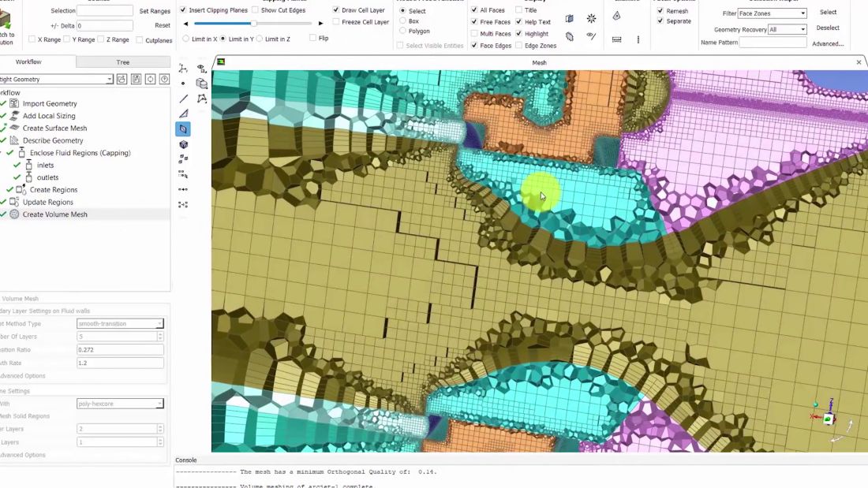
Task: Click the Advanced... button
Action: (828, 43)
